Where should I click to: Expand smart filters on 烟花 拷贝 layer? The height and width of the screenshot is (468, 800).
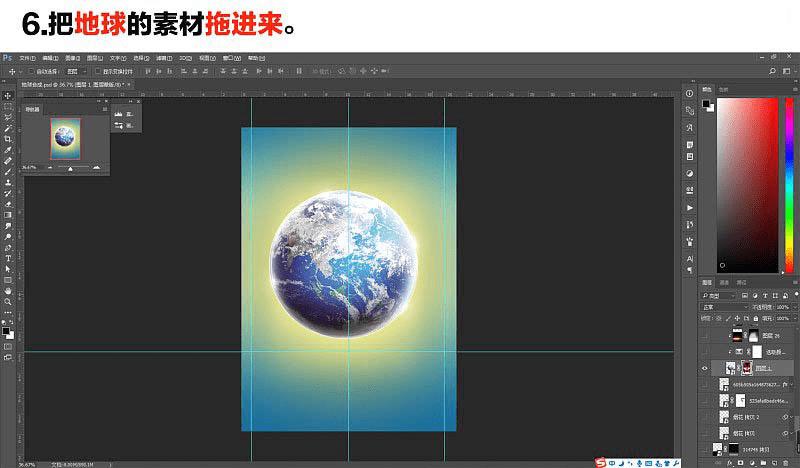coord(792,433)
